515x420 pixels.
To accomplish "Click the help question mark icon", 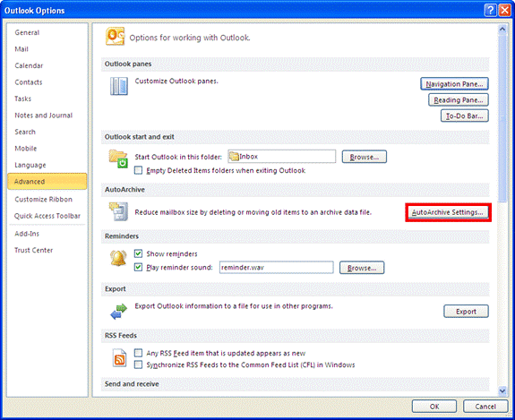I will (490, 11).
